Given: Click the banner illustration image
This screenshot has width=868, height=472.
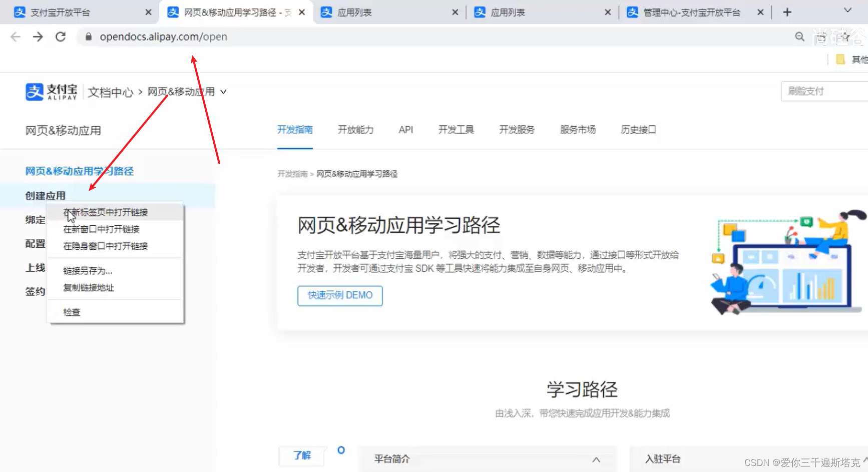Looking at the screenshot, I should tap(788, 262).
